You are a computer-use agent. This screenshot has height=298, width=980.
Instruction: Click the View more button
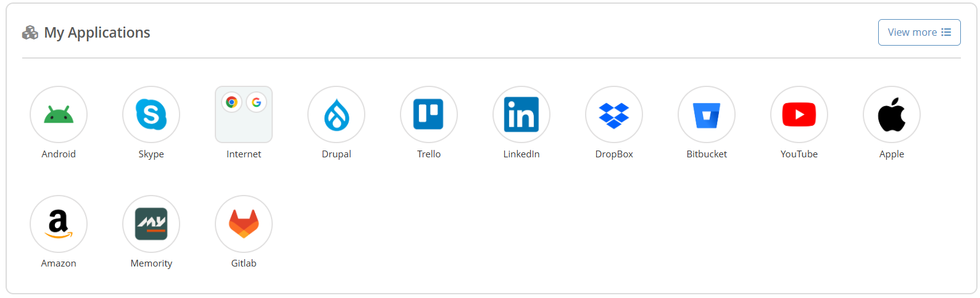919,32
